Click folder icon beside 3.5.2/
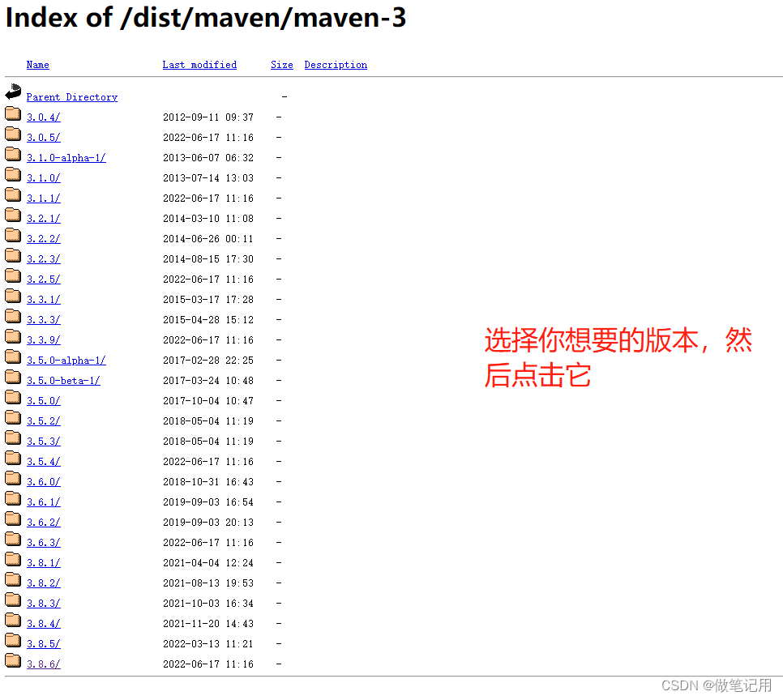This screenshot has height=700, width=783. point(13,417)
